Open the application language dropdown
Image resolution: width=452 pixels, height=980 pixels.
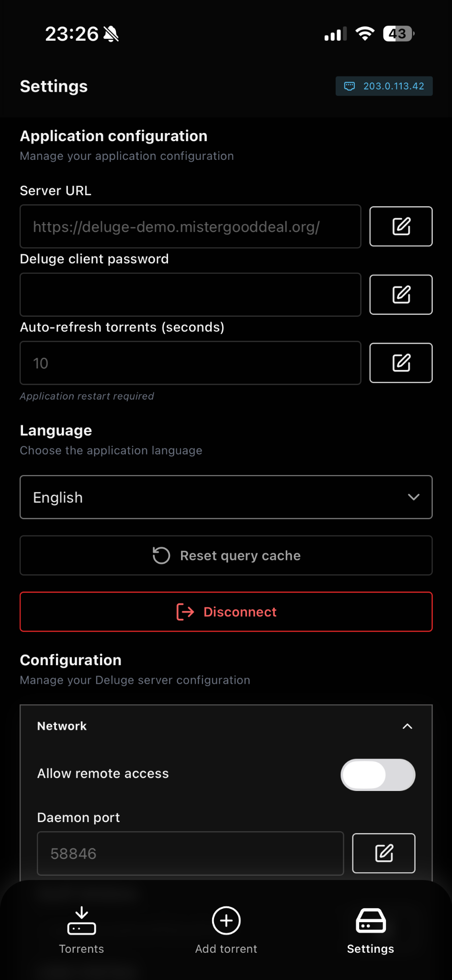point(226,497)
